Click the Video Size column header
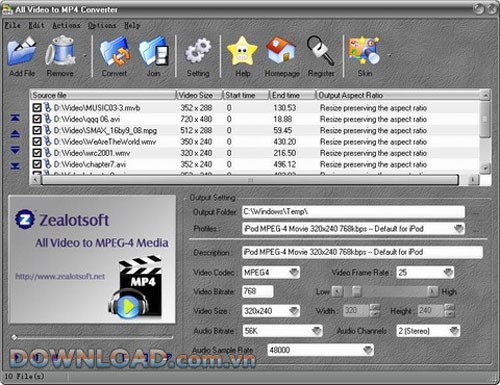This screenshot has height=385, width=500. click(x=199, y=95)
